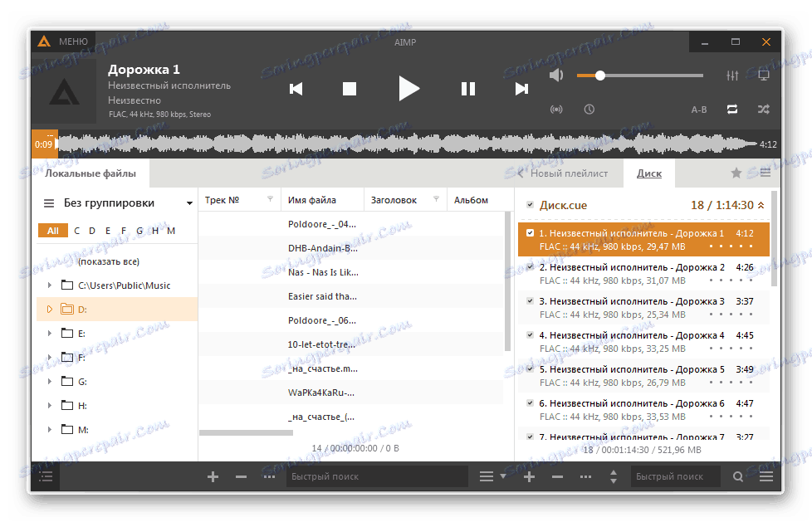Click the library Быстрый поиск field
The width and height of the screenshot is (812, 522).
(377, 476)
